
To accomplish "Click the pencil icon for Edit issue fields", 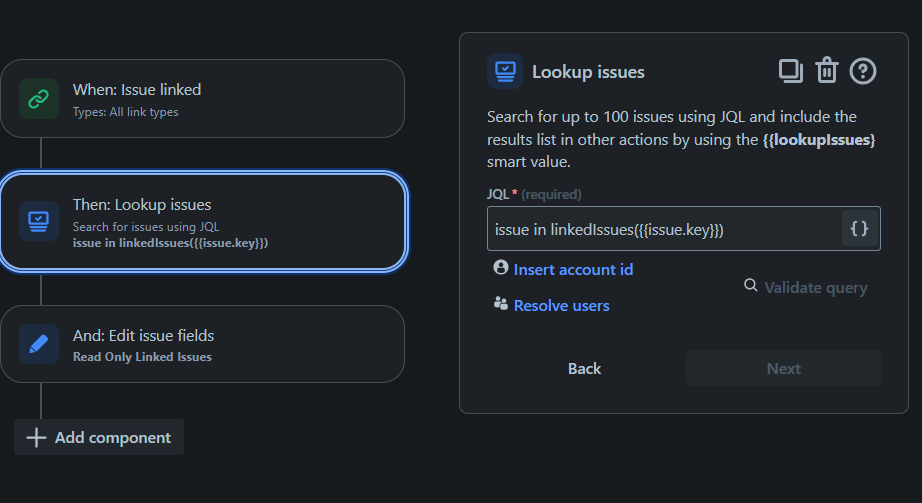I will click(39, 344).
